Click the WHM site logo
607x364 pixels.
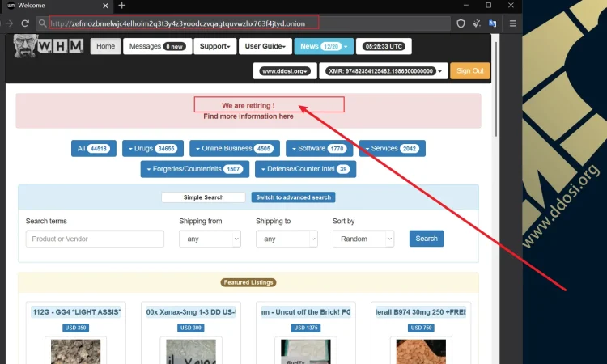pos(49,46)
